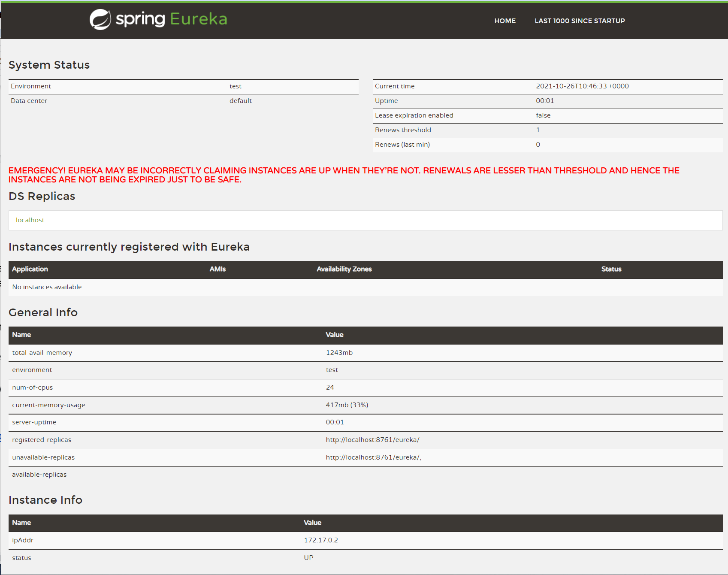Click the Status column header
Screen dimensions: 728x575
click(611, 269)
